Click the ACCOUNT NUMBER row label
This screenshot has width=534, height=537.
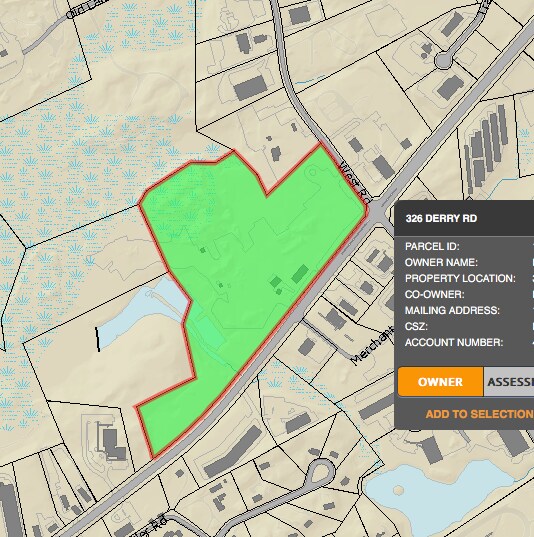click(x=454, y=342)
